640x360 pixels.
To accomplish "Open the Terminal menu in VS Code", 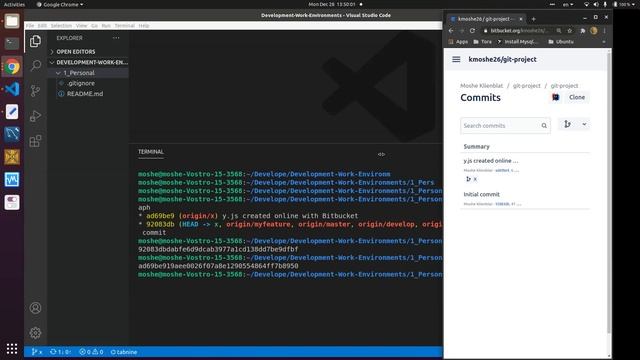I will tap(124, 25).
